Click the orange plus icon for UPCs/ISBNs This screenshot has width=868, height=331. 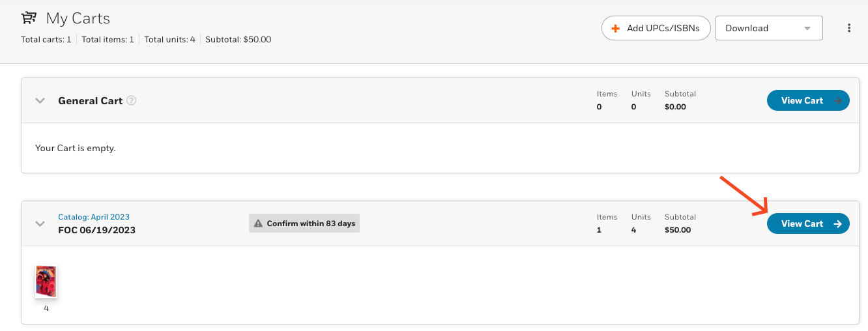click(x=615, y=29)
